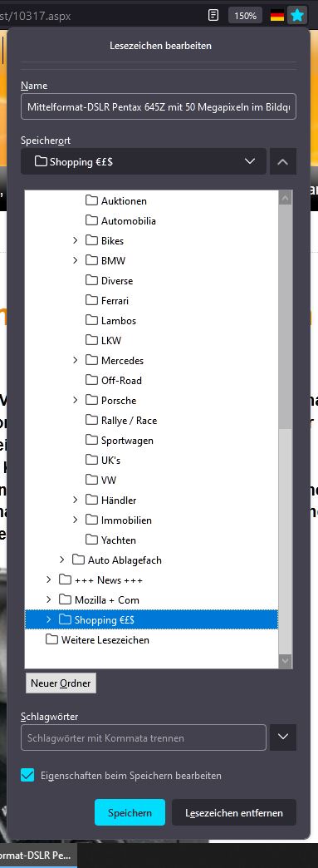This screenshot has width=318, height=868.
Task: Expand the +++ News +++ folder
Action: click(49, 579)
